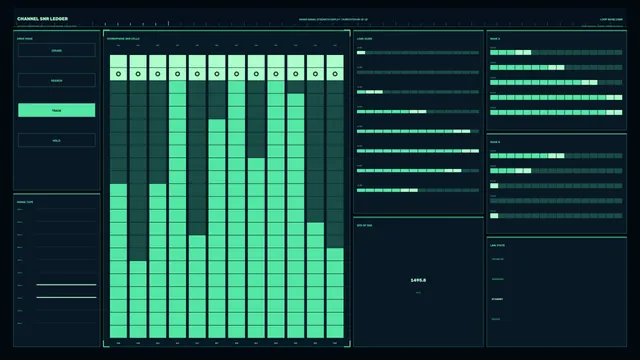This screenshot has height=360, width=640.
Task: Click the ring marker on the ninth SNR column
Action: point(276,74)
